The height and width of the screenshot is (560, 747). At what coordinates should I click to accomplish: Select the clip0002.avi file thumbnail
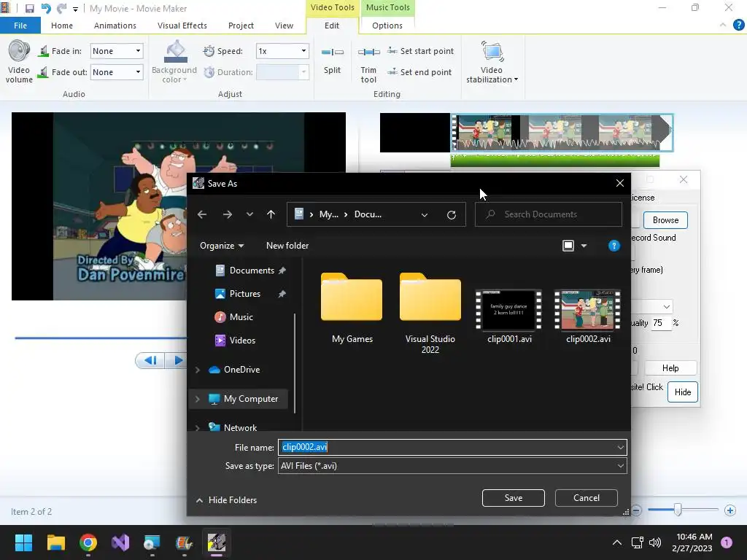click(588, 310)
